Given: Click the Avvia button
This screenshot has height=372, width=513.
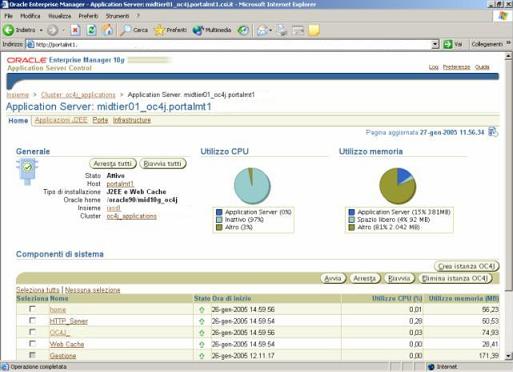Looking at the screenshot, I should [333, 278].
